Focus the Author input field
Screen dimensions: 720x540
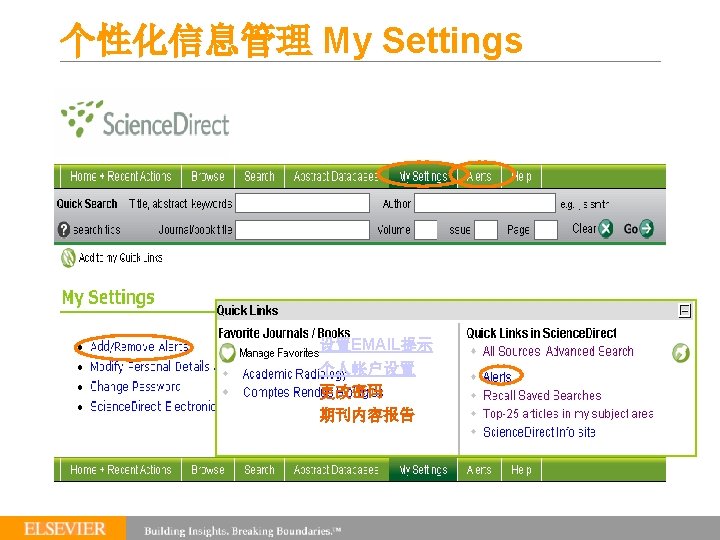coord(485,203)
